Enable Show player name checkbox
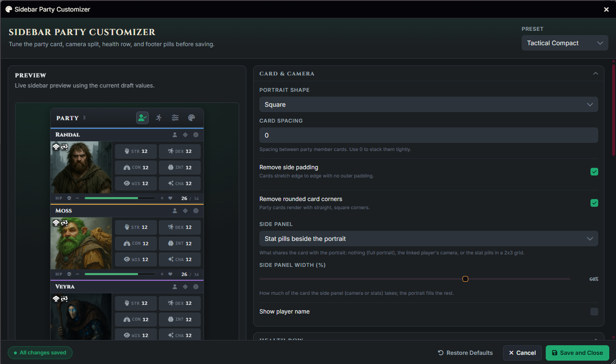Image resolution: width=616 pixels, height=364 pixels. pyautogui.click(x=594, y=312)
